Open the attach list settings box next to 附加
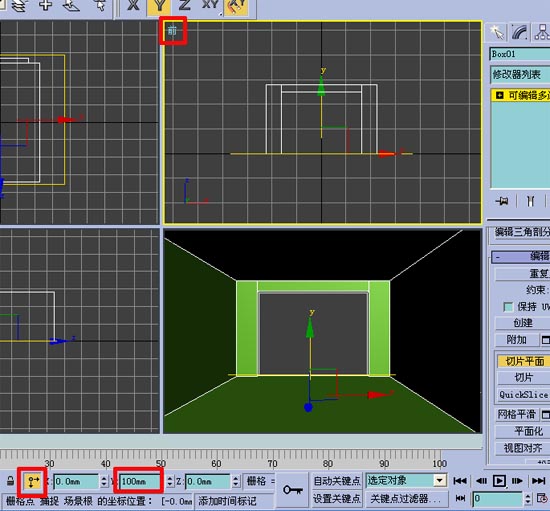Screen dimensions: 550x511 tap(545, 340)
